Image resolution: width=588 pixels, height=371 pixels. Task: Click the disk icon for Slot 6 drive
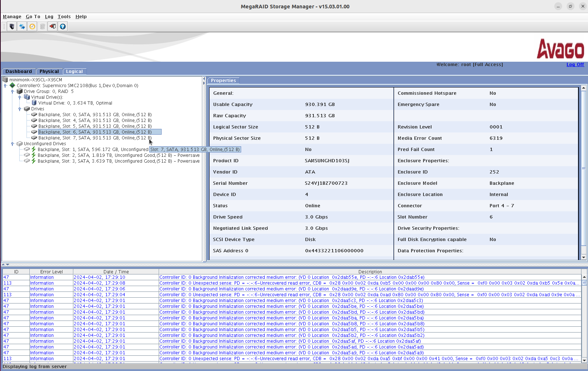34,132
